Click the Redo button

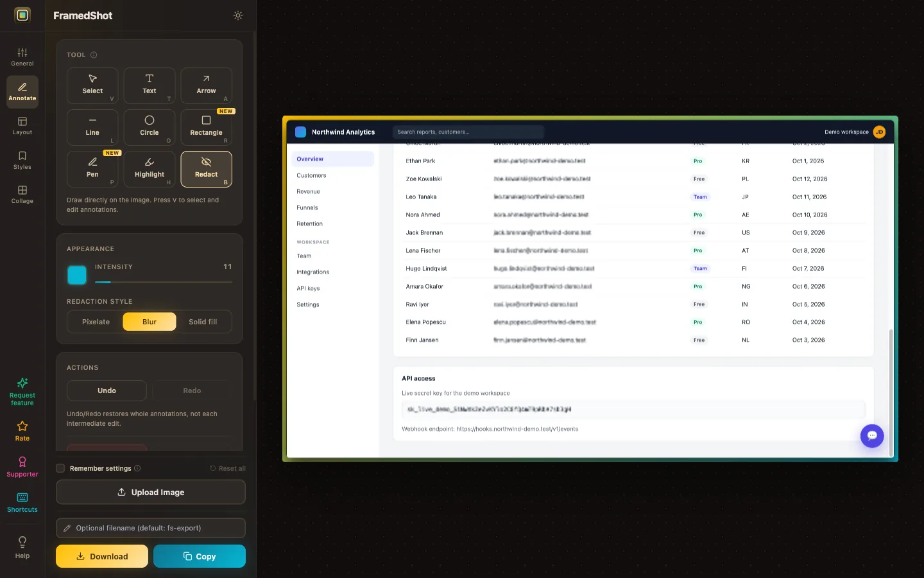click(192, 390)
